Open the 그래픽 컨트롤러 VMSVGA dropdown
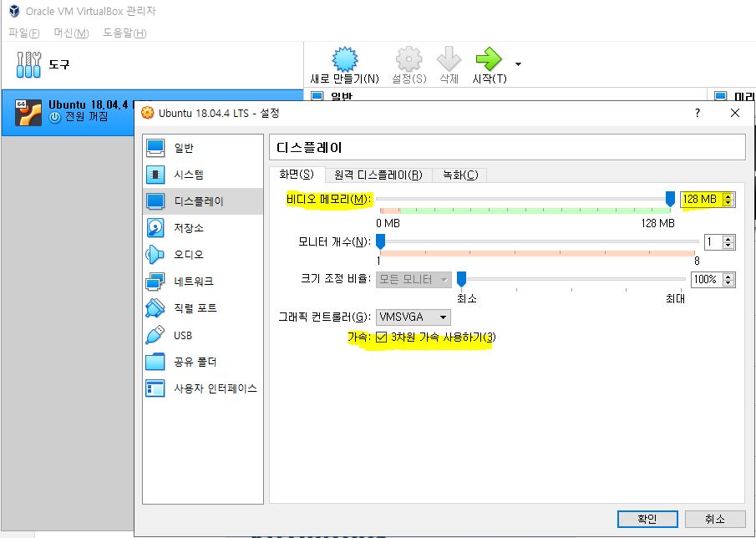The width and height of the screenshot is (756, 538). pos(414,317)
